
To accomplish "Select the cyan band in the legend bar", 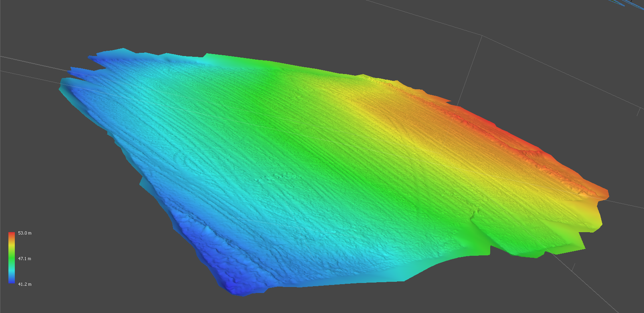I will click(x=12, y=273).
